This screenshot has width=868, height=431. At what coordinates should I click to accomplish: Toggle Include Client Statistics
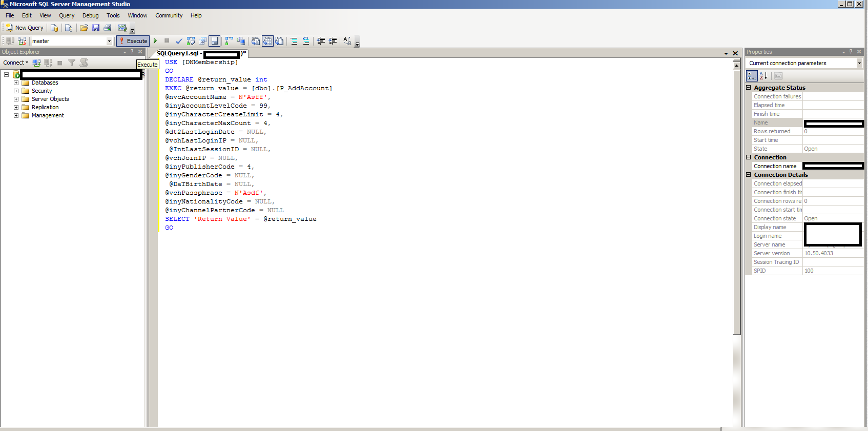(x=240, y=41)
